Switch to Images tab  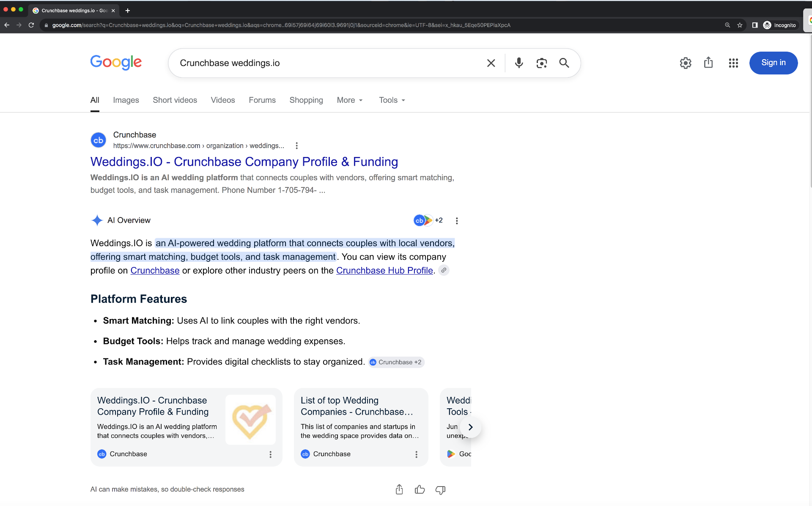tap(126, 100)
